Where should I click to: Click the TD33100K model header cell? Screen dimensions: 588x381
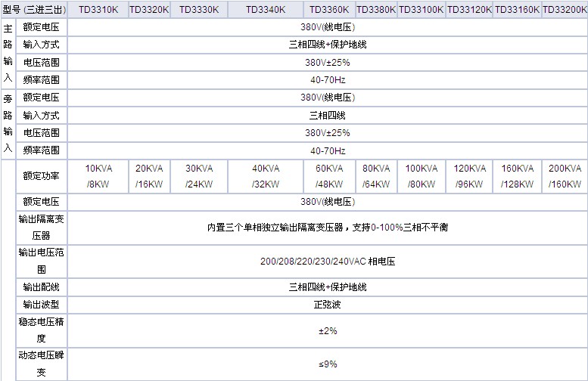click(422, 10)
